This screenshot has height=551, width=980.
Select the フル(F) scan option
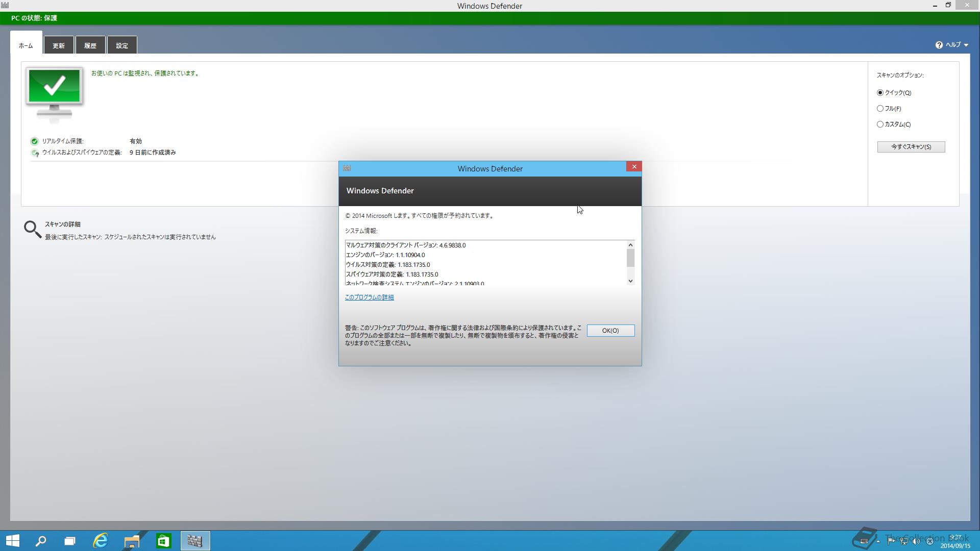(x=889, y=109)
